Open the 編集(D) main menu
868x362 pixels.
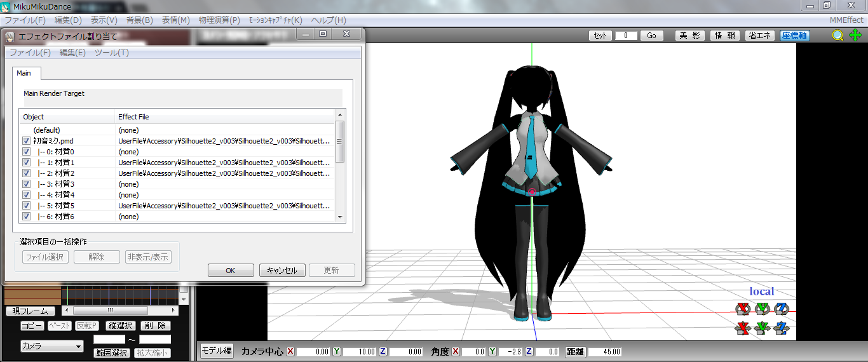point(68,20)
